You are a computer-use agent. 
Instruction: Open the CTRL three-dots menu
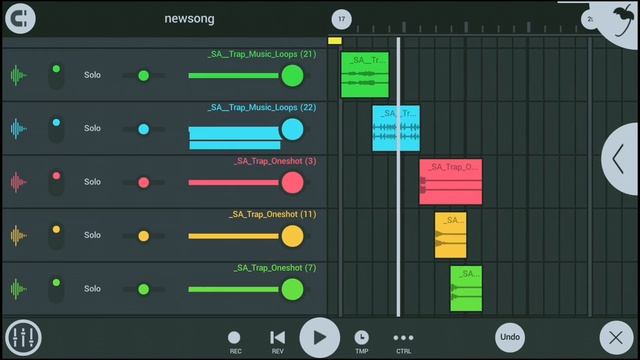click(x=403, y=342)
